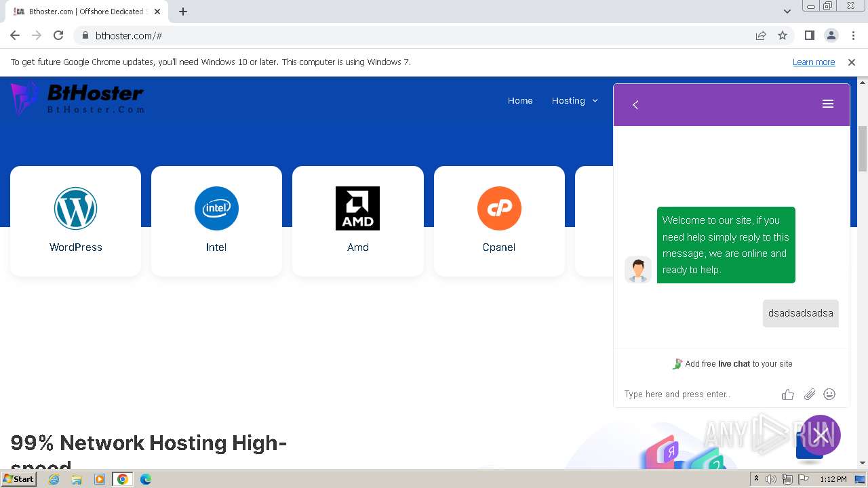Screen dimensions: 868x488
Task: Bookmark this page with the star
Action: point(783,35)
